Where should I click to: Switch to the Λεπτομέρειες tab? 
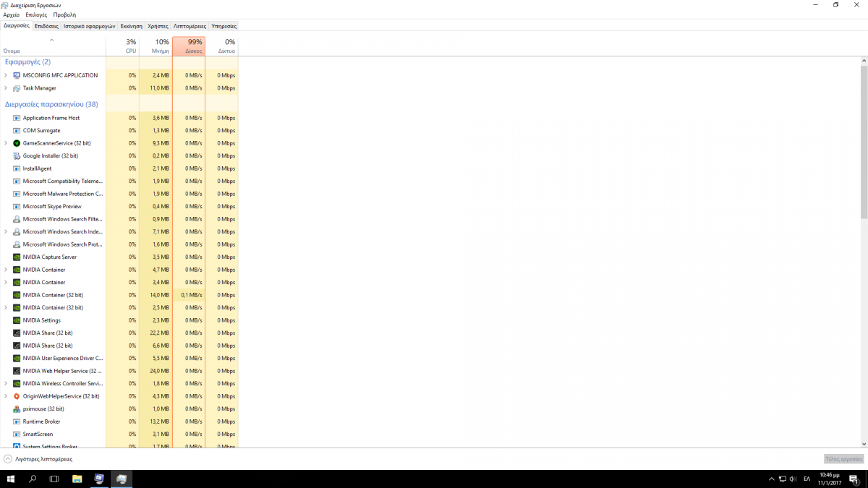point(190,26)
